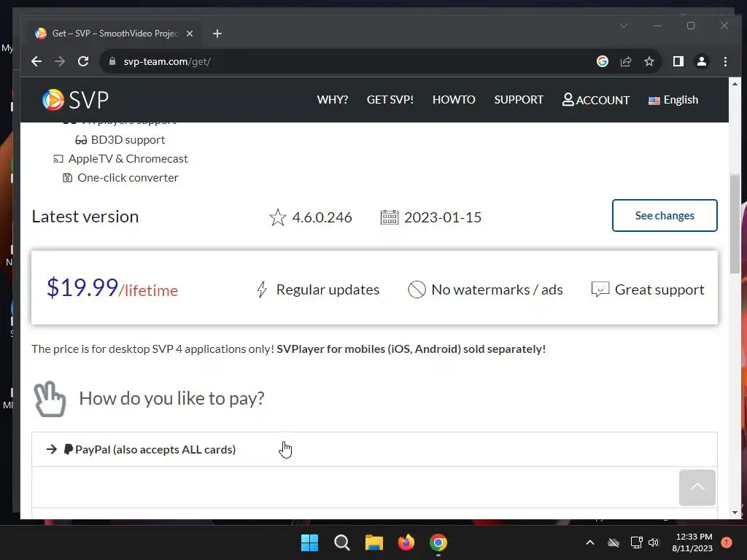
Task: Click the Great support chat icon
Action: click(600, 289)
